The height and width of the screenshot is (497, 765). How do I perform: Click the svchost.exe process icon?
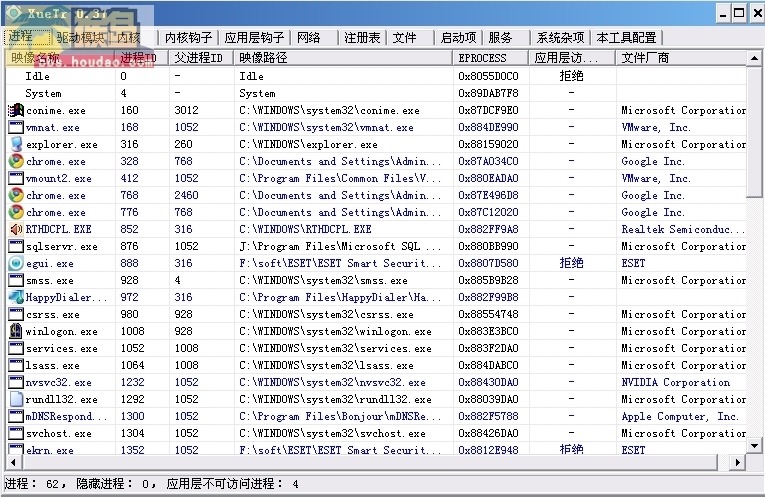coord(16,433)
